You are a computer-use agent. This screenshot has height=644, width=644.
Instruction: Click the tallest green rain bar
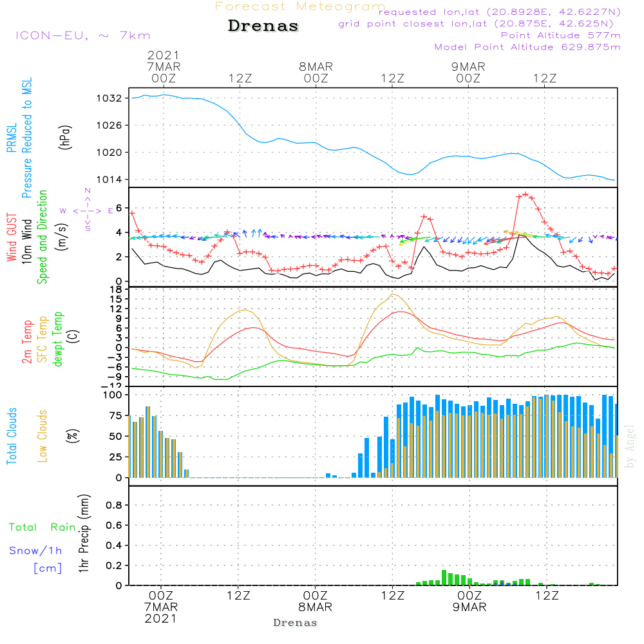(444, 578)
